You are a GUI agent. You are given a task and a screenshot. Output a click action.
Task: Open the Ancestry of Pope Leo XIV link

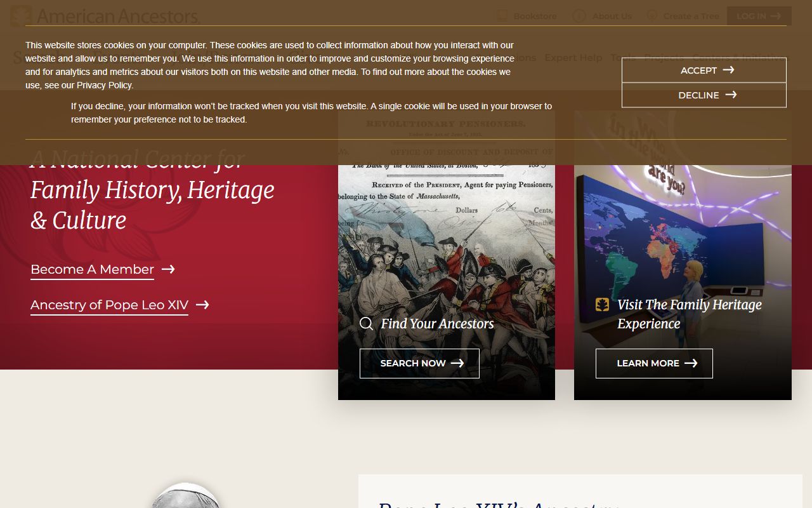pos(109,305)
